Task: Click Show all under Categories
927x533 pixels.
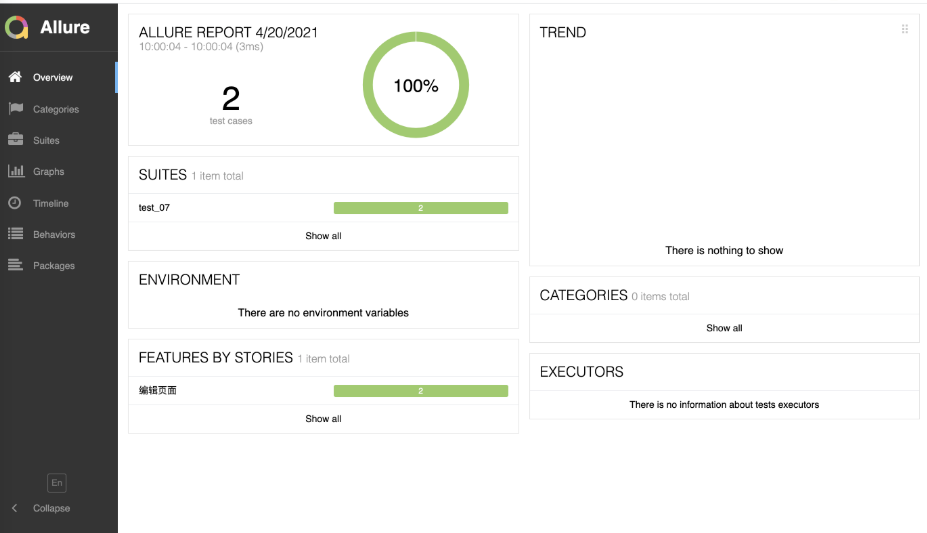Action: [x=724, y=328]
